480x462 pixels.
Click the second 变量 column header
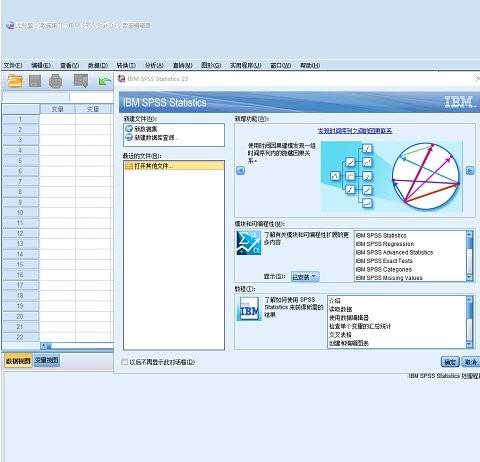click(93, 109)
